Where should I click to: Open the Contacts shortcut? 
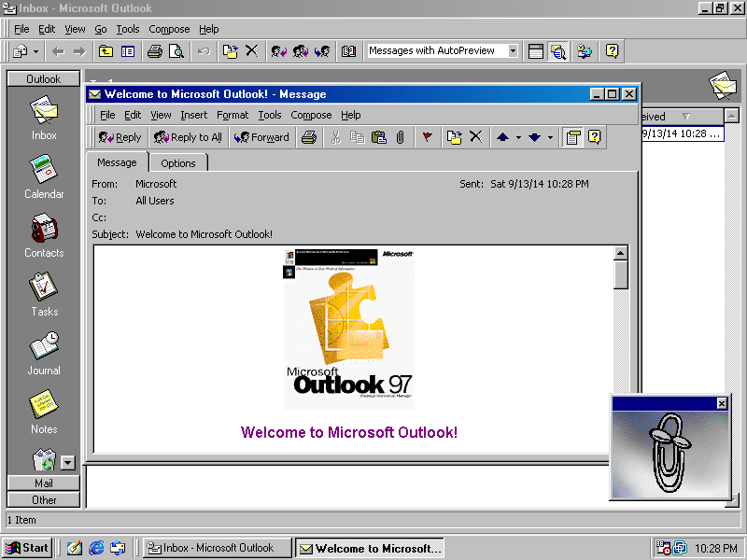tap(44, 235)
